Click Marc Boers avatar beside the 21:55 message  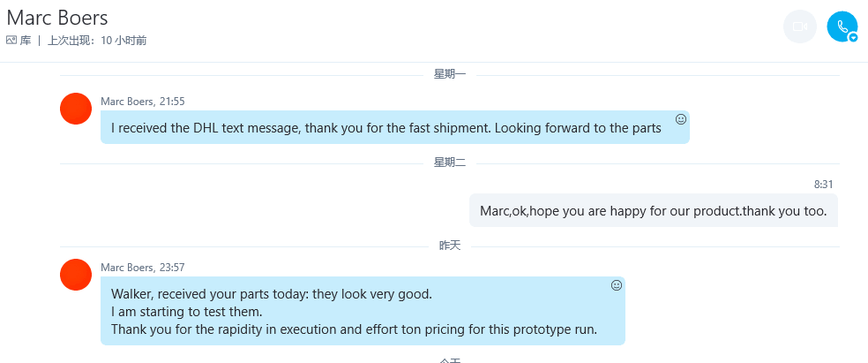click(x=76, y=109)
